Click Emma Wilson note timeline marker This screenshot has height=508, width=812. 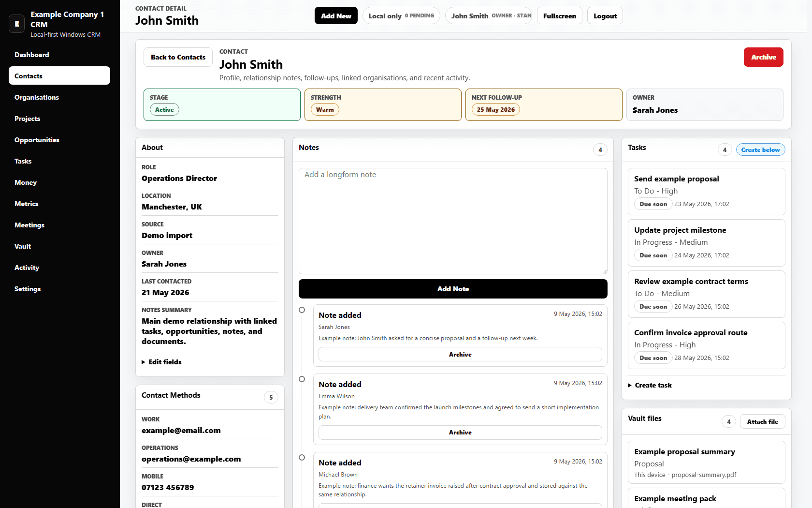pyautogui.click(x=302, y=379)
